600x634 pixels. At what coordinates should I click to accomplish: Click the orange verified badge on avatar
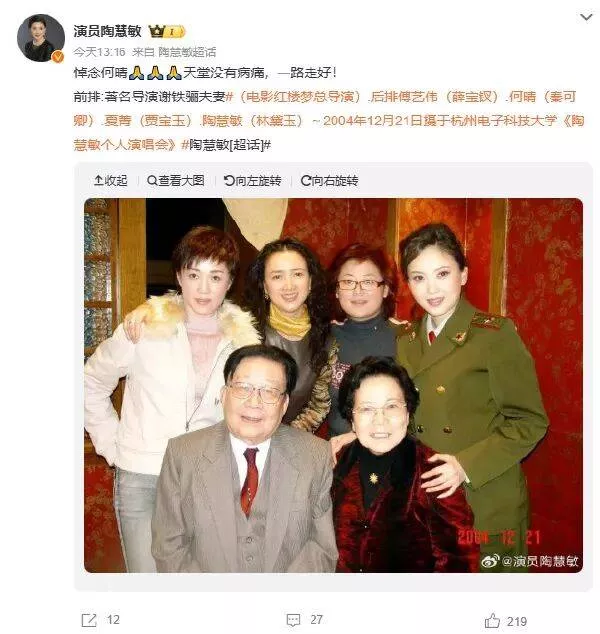58,57
